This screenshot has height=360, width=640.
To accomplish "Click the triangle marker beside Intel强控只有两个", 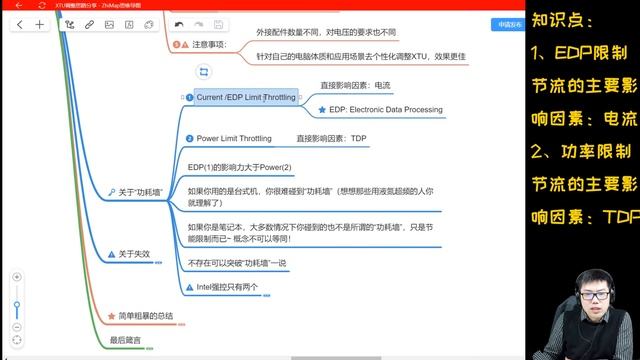I will pyautogui.click(x=189, y=287).
